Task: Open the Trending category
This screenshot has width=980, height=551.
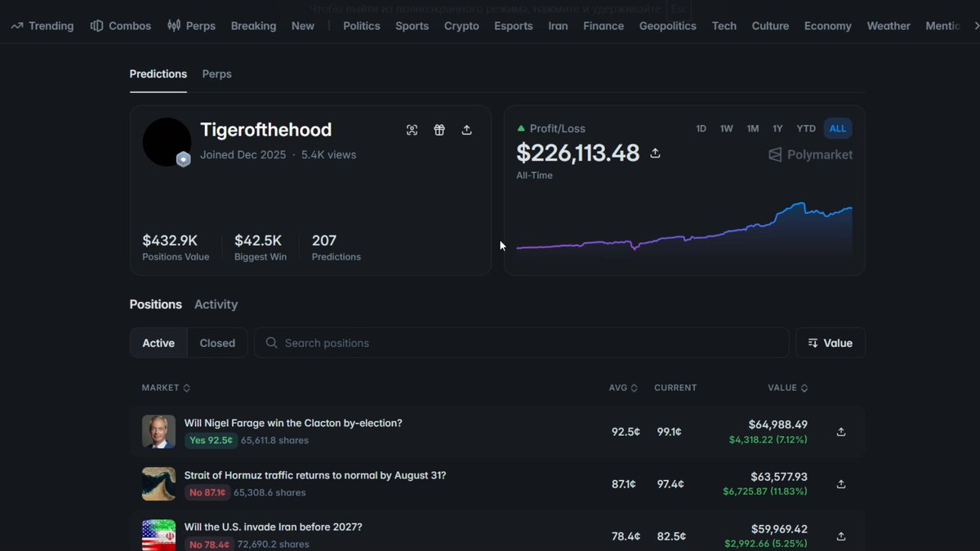Action: click(42, 26)
